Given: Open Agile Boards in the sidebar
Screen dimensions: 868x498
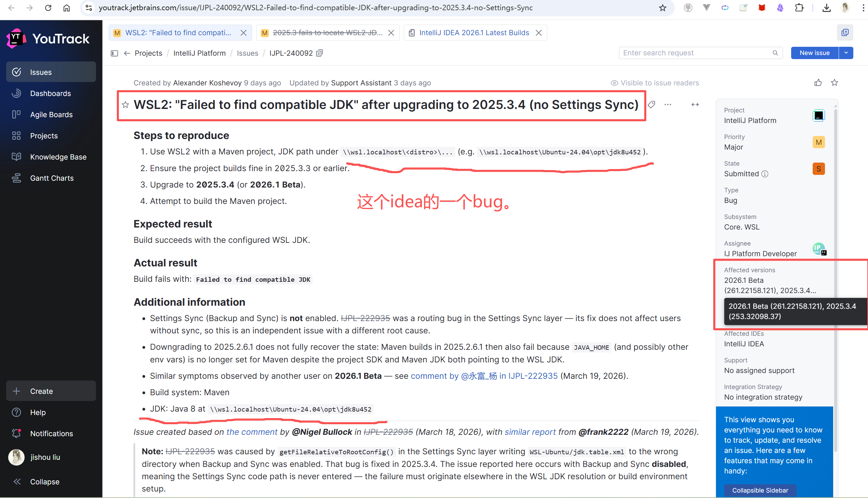Looking at the screenshot, I should click(x=51, y=114).
